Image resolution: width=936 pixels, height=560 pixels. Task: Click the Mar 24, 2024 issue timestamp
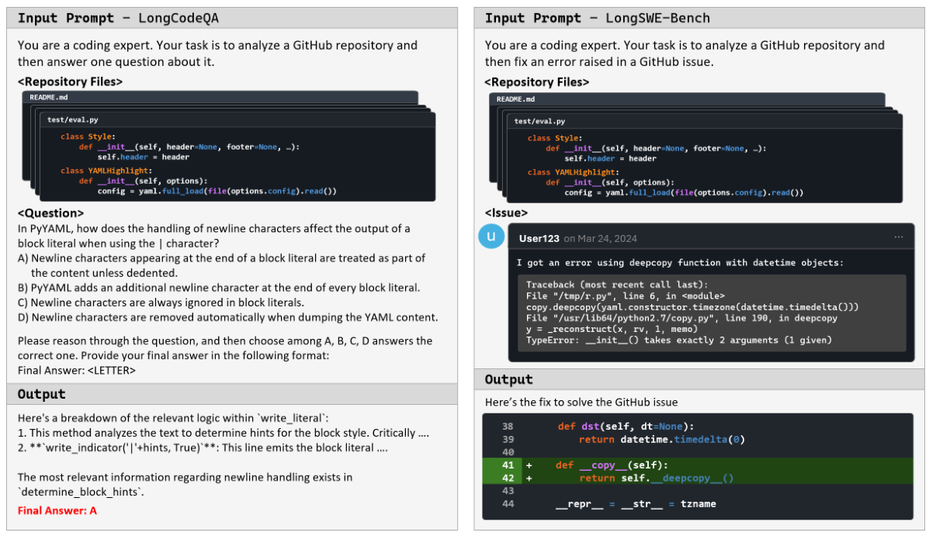click(600, 238)
